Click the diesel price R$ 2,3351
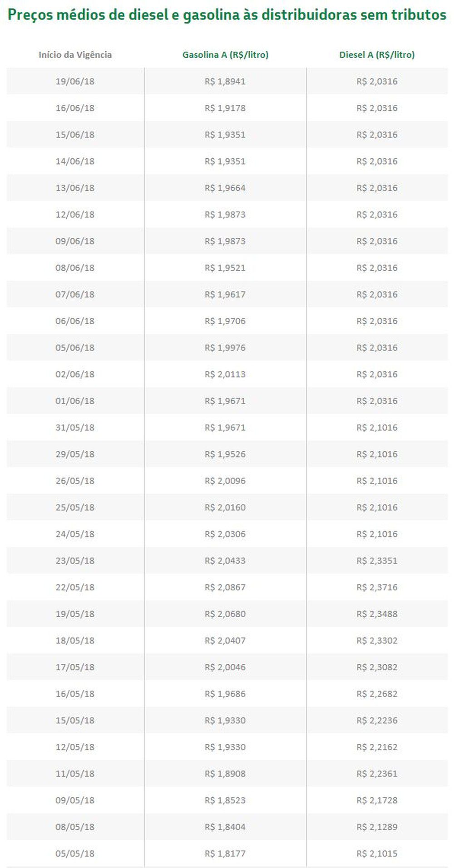The image size is (454, 868). coord(377,561)
